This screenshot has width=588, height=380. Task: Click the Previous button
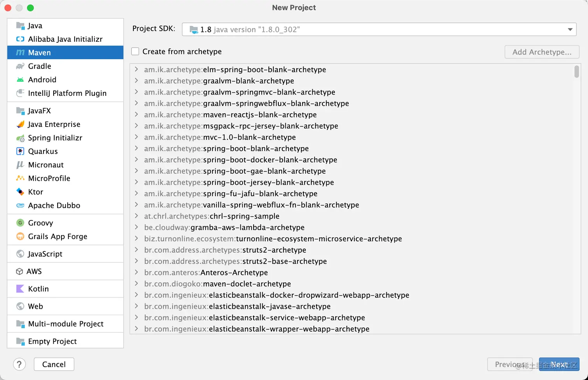pos(510,364)
